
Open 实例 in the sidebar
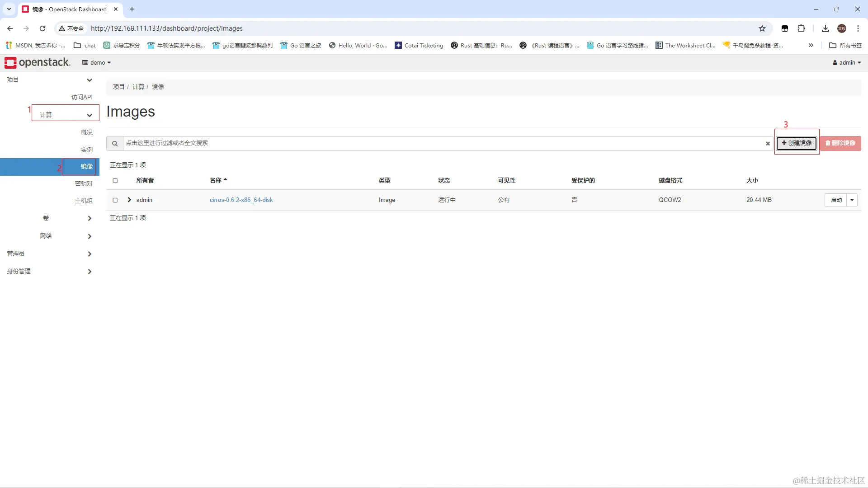(x=86, y=150)
